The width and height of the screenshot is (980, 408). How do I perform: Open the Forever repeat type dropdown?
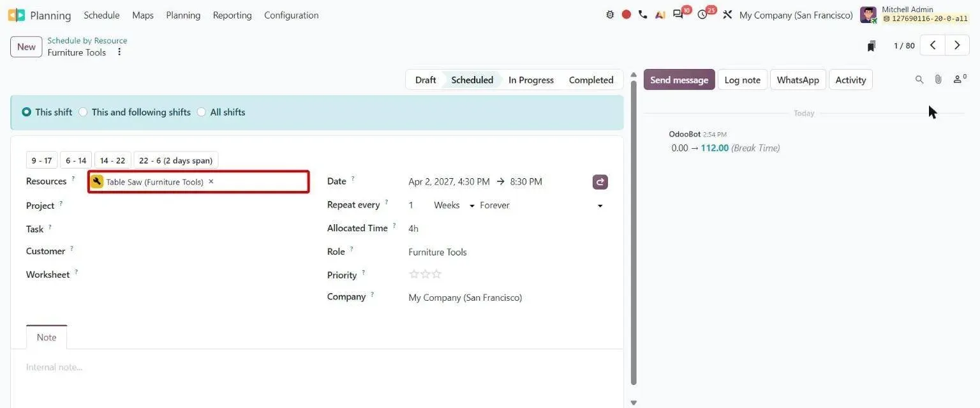pos(542,206)
